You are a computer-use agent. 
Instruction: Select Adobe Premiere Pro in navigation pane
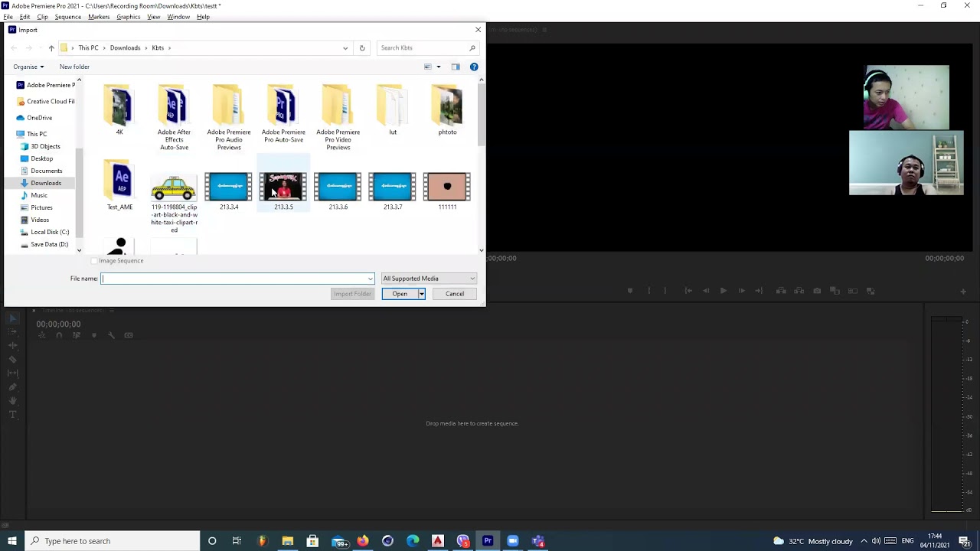(x=45, y=85)
